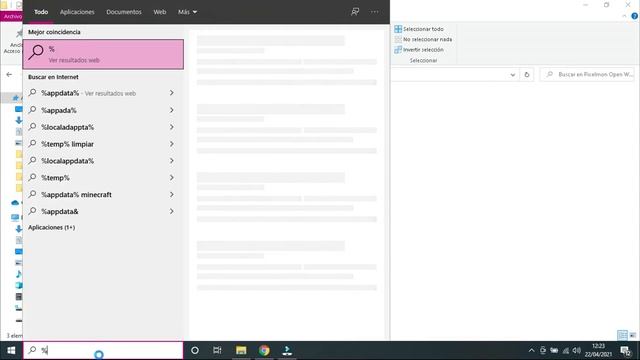640x360 pixels.
Task: Open Task View from the taskbar
Action: pyautogui.click(x=217, y=350)
